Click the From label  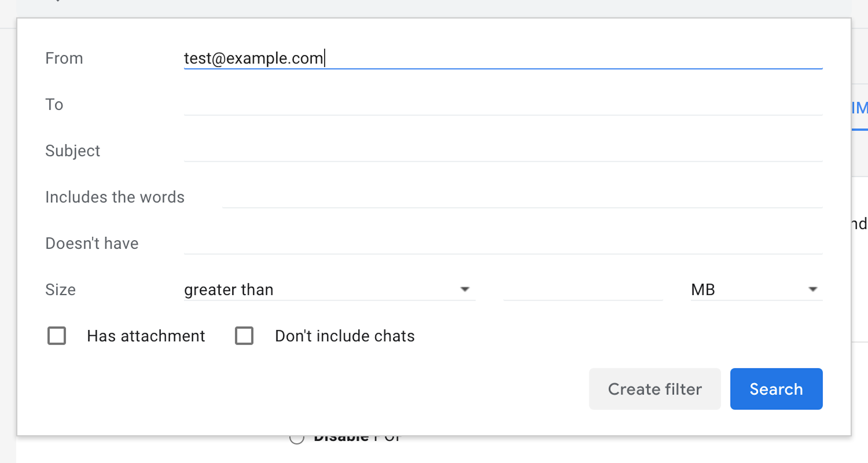64,58
